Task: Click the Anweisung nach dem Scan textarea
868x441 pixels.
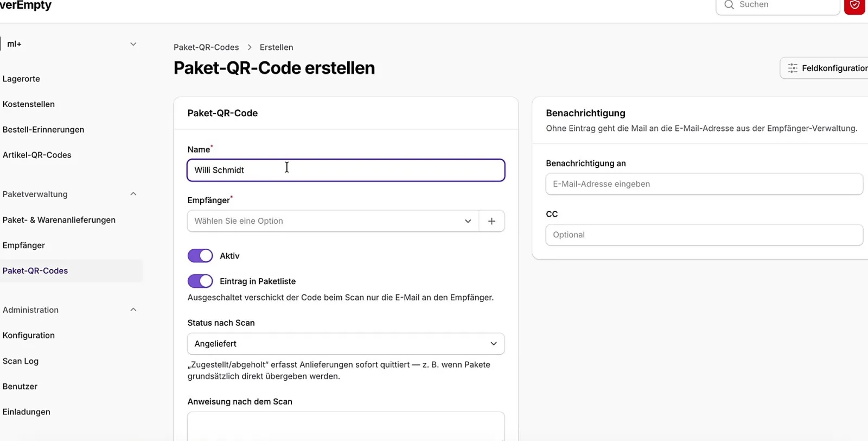Action: [346, 427]
